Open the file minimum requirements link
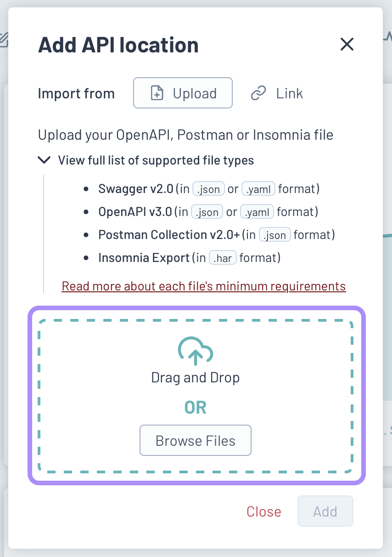The image size is (392, 557). [203, 286]
